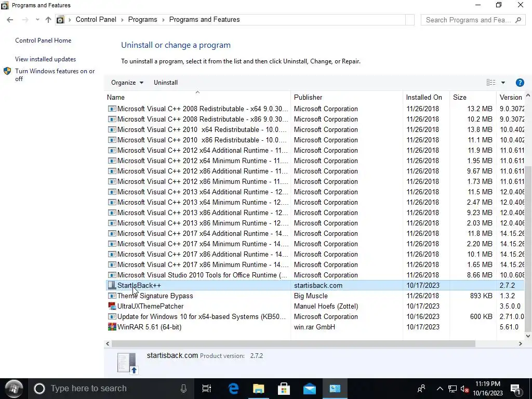Click the vertical scrollbar down arrow
Screen dimensions: 532x399
pyautogui.click(x=528, y=336)
